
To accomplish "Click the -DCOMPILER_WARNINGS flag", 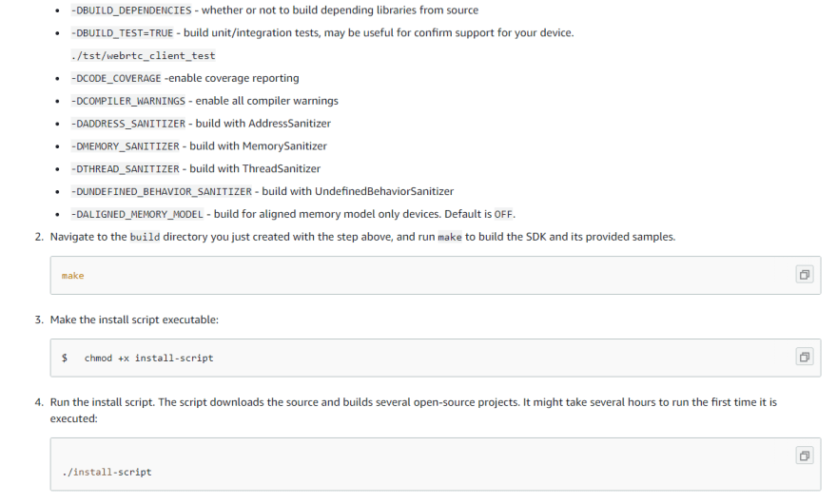I will [128, 101].
